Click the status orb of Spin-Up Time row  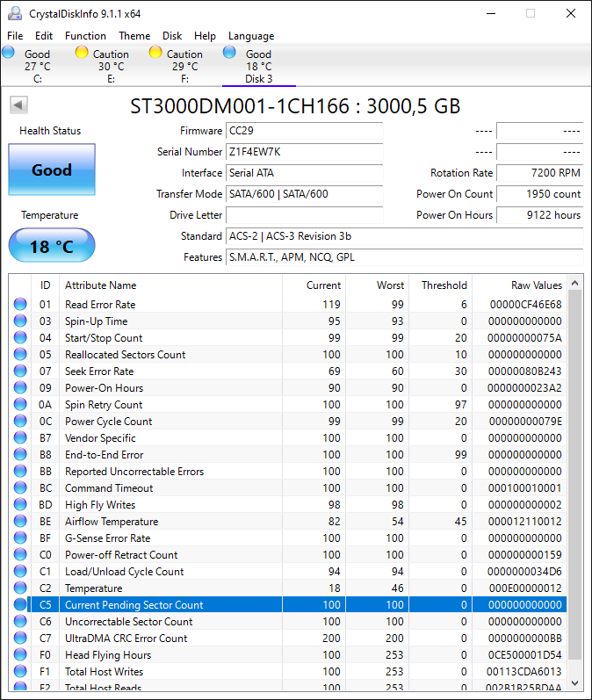click(20, 321)
